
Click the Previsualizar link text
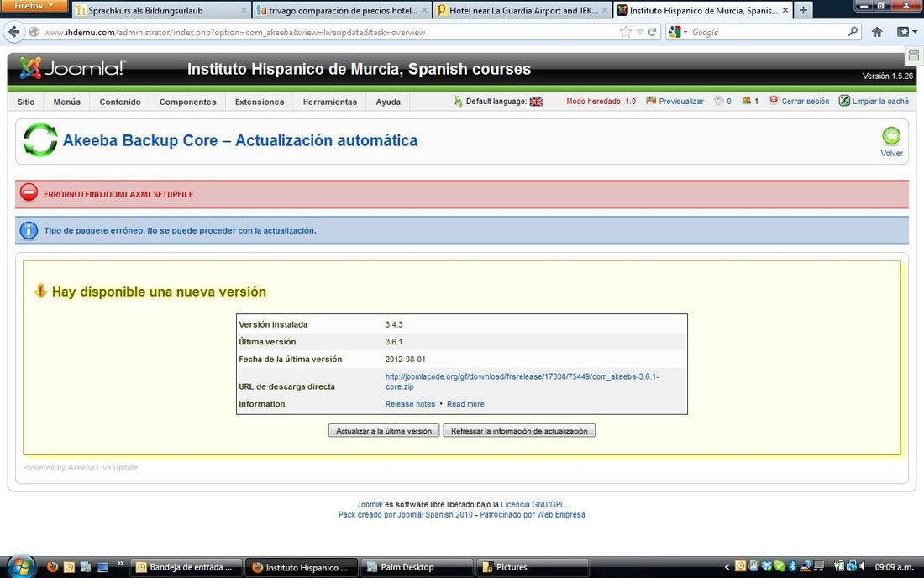pos(681,102)
